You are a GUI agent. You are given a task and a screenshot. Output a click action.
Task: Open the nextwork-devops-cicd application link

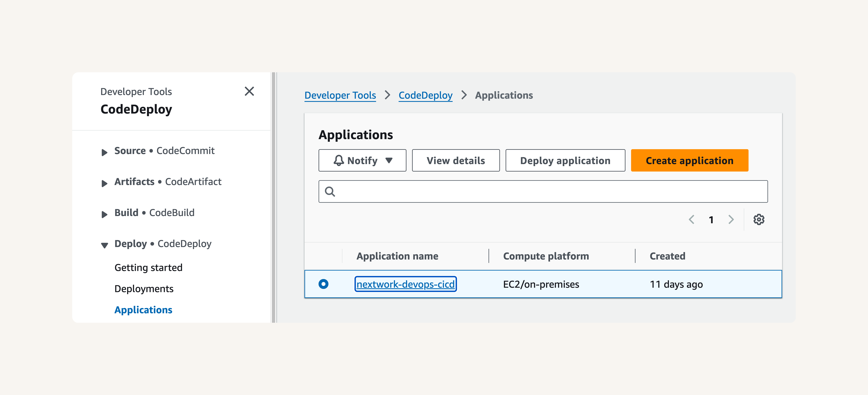(x=405, y=284)
